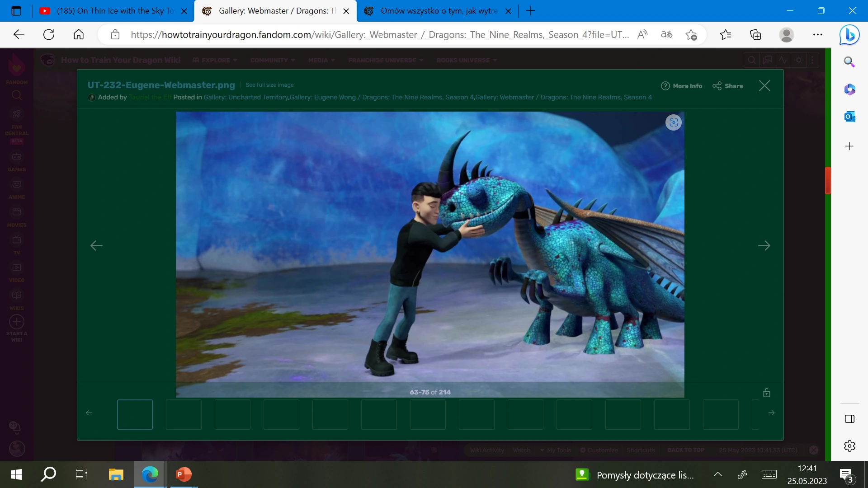Toggle the Edge sidebar panel button
Screen dimensions: 868x488
849,419
